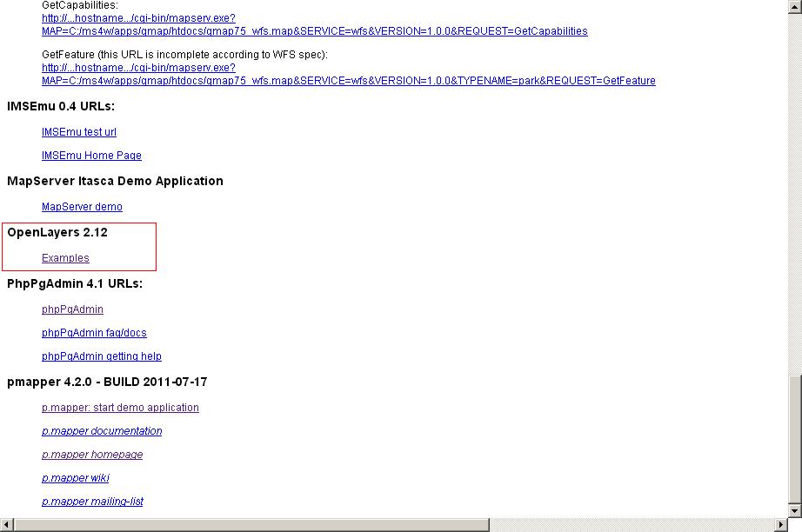Start the p.mapper demo application

click(121, 408)
